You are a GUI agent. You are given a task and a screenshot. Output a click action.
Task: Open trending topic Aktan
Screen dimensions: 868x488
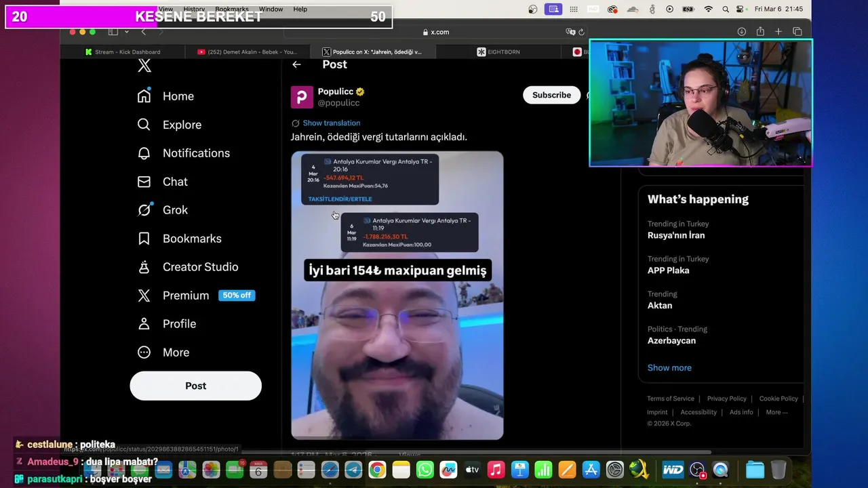pyautogui.click(x=660, y=306)
